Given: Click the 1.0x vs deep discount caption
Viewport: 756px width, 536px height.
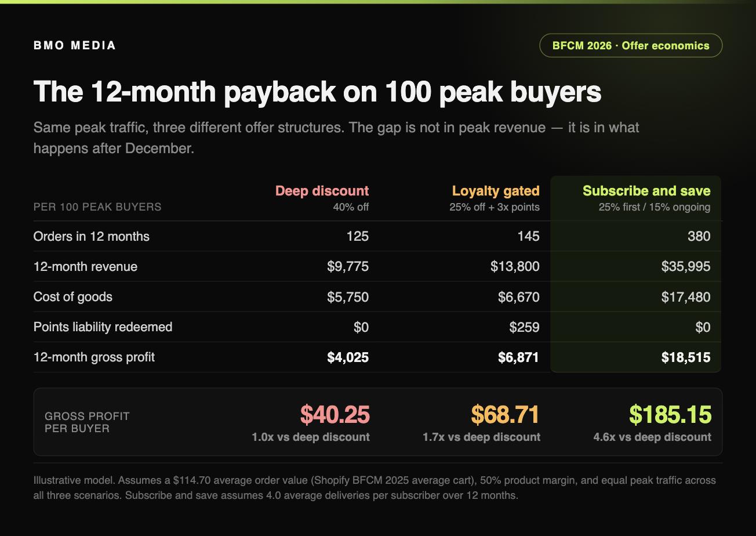Looking at the screenshot, I should coord(311,437).
